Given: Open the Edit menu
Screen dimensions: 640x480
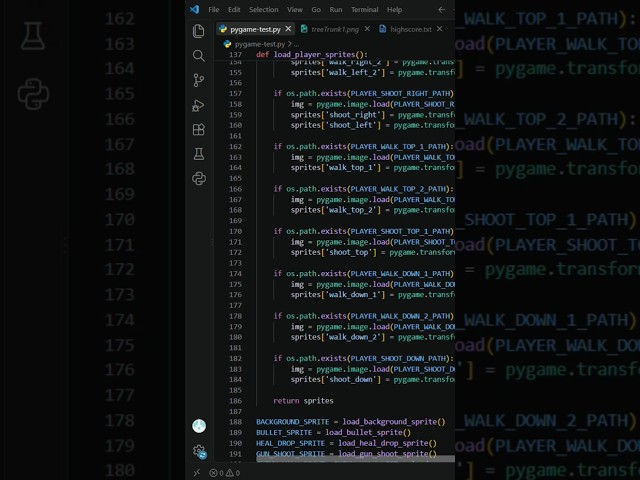Looking at the screenshot, I should (x=234, y=9).
